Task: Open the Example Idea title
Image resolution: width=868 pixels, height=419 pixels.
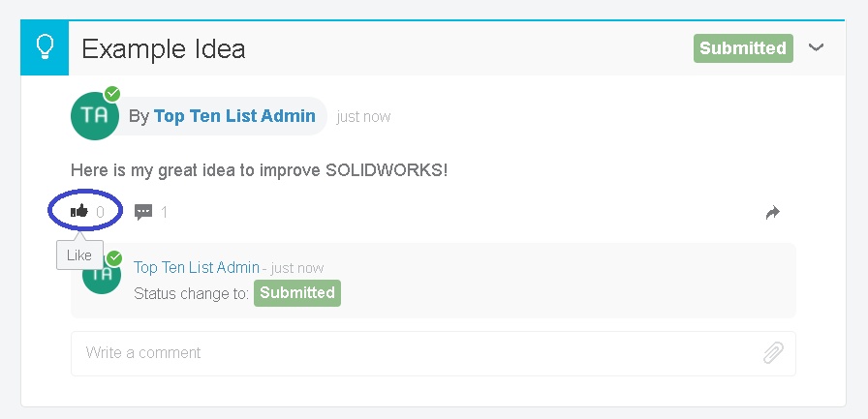Action: coord(164,48)
